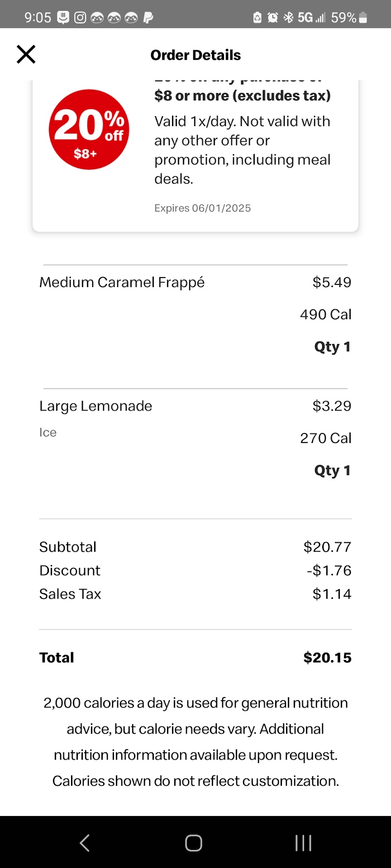Tap the Instagram notification icon
Screen dimensions: 391x868
pos(80,18)
